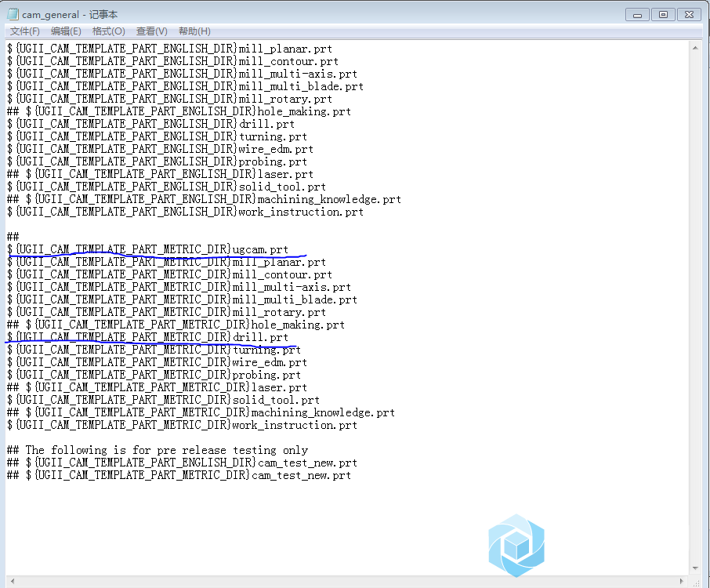The image size is (710, 588).
Task: Click the ENGLISH_DIR solid_tool.prt line
Action: coord(167,187)
